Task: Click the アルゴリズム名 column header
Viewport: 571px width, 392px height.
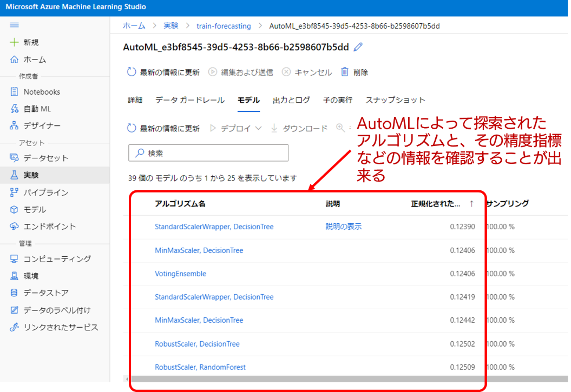Action: pyautogui.click(x=180, y=204)
